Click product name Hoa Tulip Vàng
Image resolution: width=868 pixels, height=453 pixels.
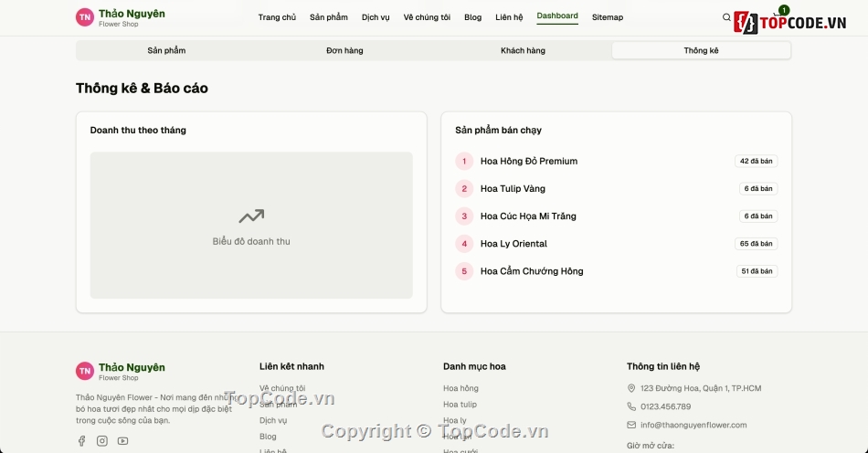[513, 189]
